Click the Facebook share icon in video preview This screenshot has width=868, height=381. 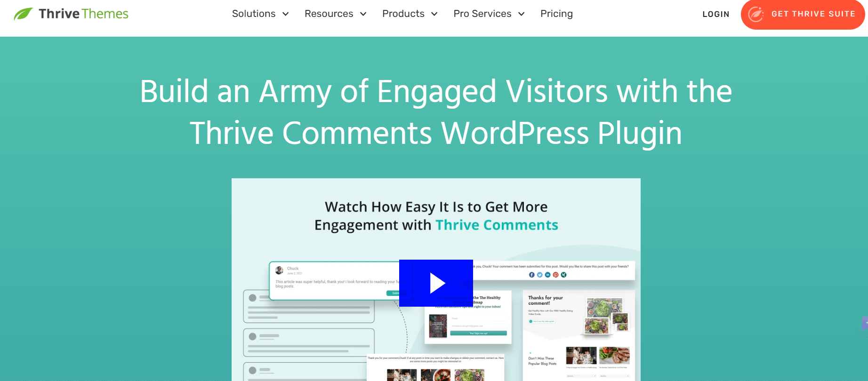pos(532,275)
